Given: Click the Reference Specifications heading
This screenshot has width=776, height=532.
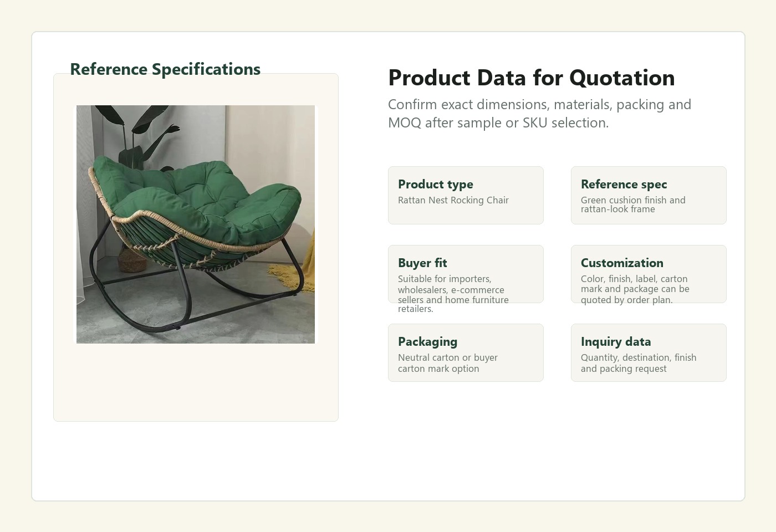Looking at the screenshot, I should 165,69.
